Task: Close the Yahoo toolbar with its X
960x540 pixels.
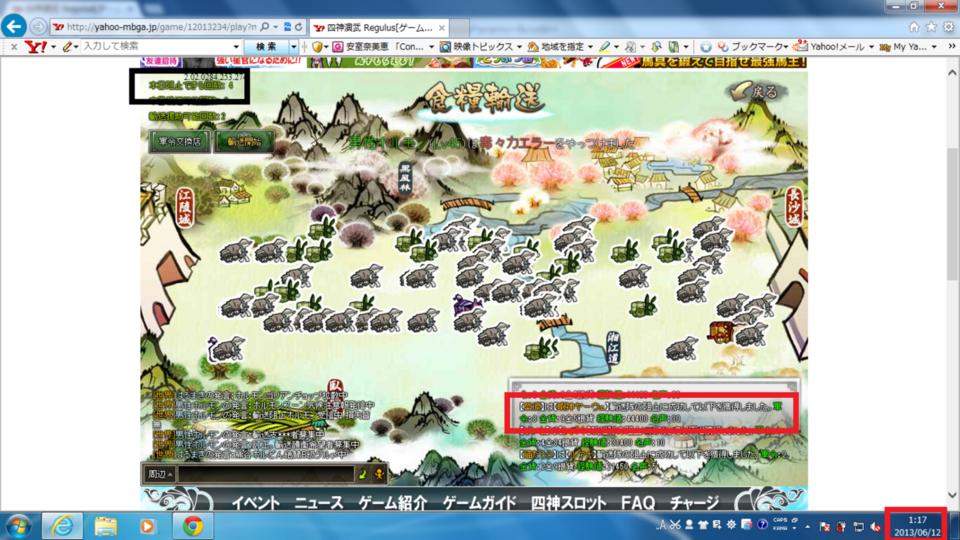Action: (x=13, y=47)
